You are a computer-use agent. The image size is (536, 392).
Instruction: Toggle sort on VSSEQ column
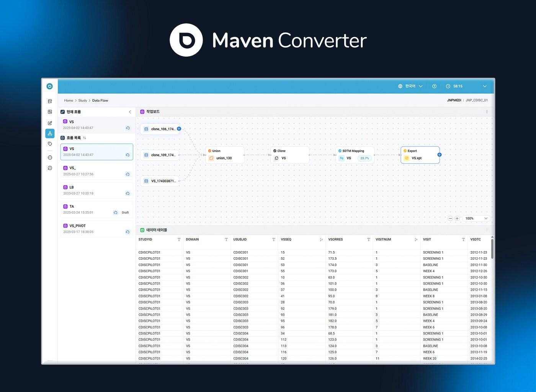[x=321, y=240]
